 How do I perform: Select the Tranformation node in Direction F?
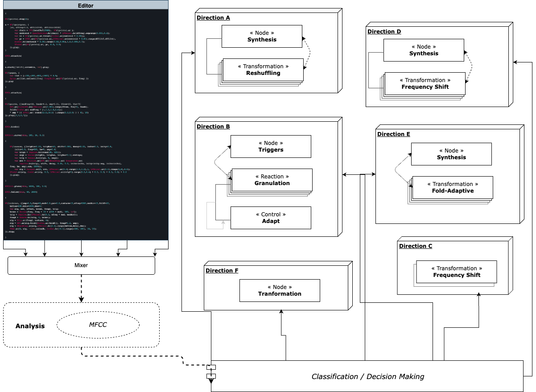coord(280,290)
